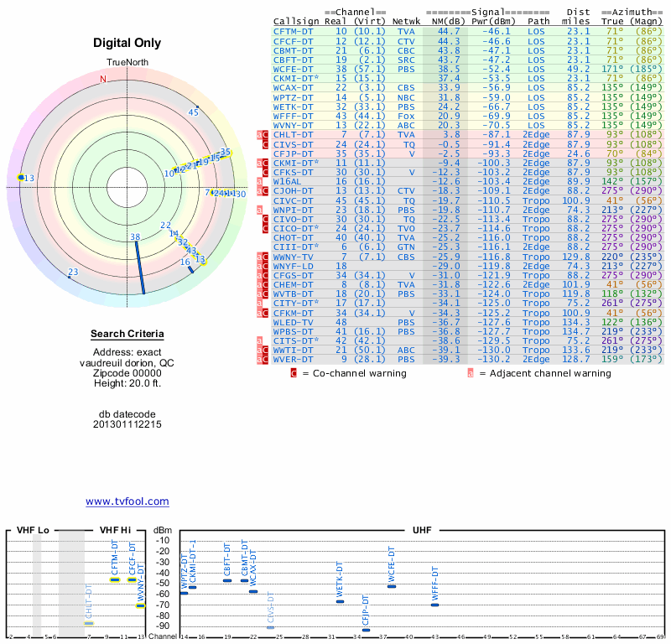Screen dimensions: 671x644
Task: Click channel 23 marker on radar plot
Action: 72,273
